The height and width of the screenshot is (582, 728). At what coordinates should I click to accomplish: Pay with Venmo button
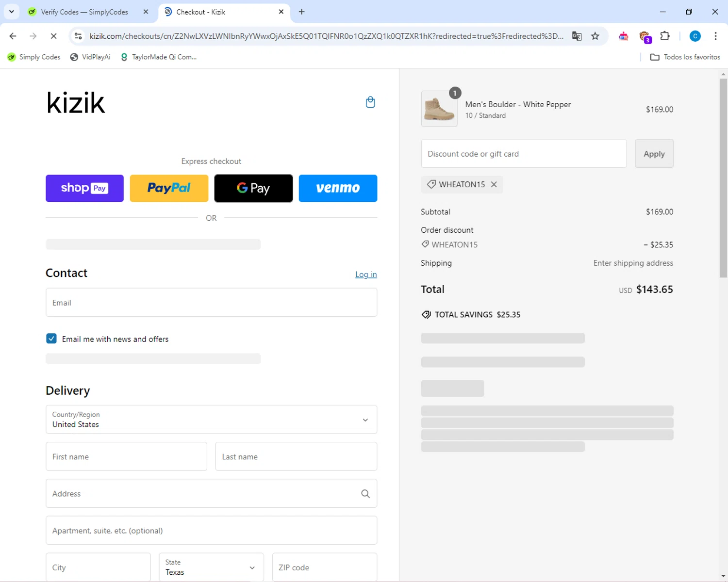pos(338,188)
